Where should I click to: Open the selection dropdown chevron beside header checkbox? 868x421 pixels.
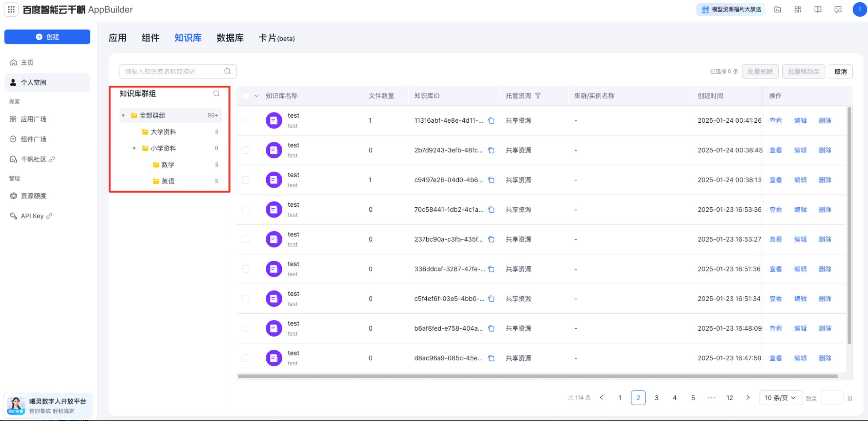[x=257, y=96]
